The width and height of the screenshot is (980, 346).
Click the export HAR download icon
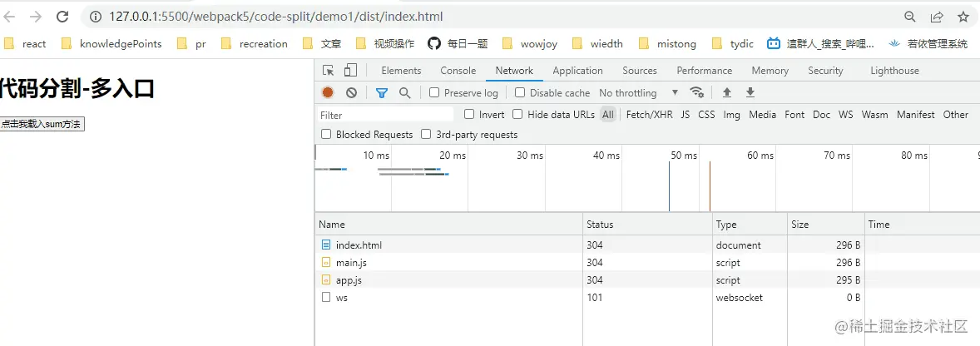pyautogui.click(x=750, y=93)
